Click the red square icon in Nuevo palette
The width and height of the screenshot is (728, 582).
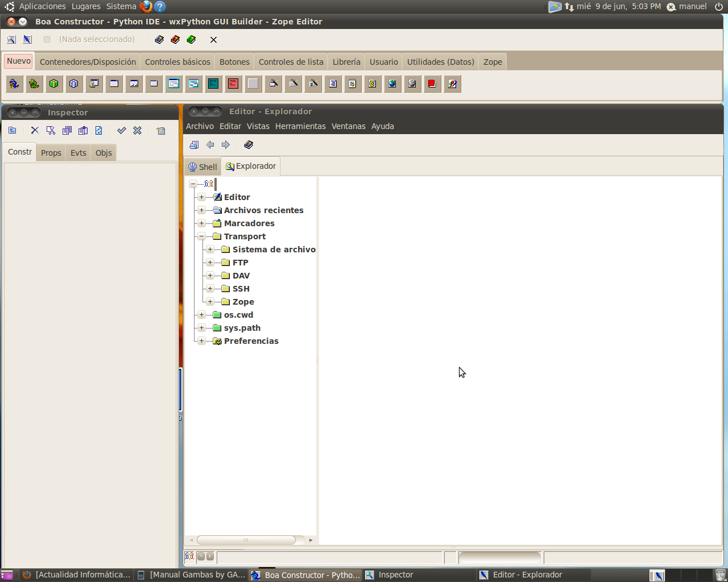point(432,84)
